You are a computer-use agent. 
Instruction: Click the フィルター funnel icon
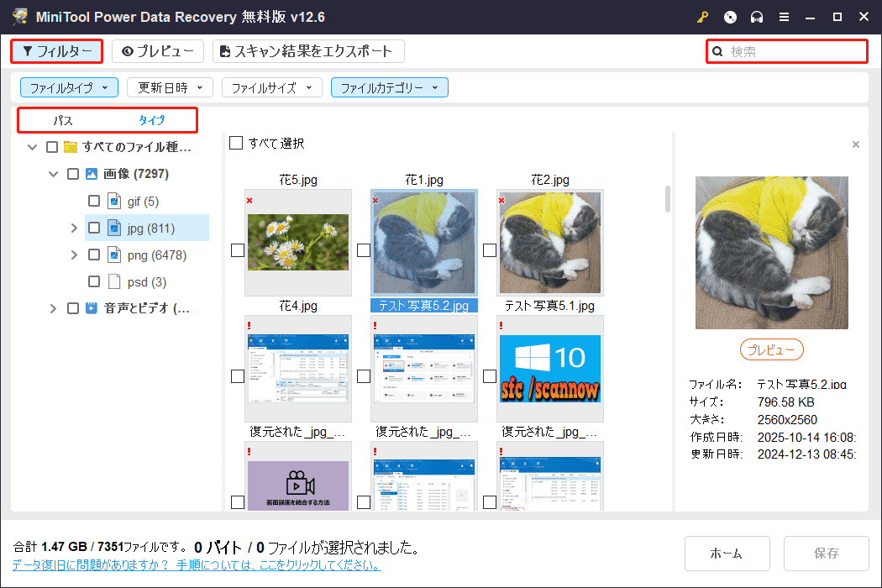(27, 51)
